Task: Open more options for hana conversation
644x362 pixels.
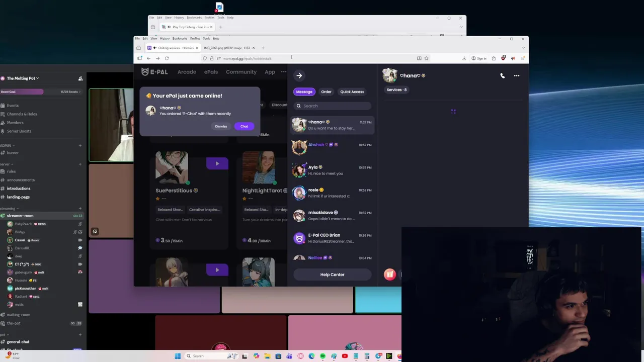Action: coord(516,75)
